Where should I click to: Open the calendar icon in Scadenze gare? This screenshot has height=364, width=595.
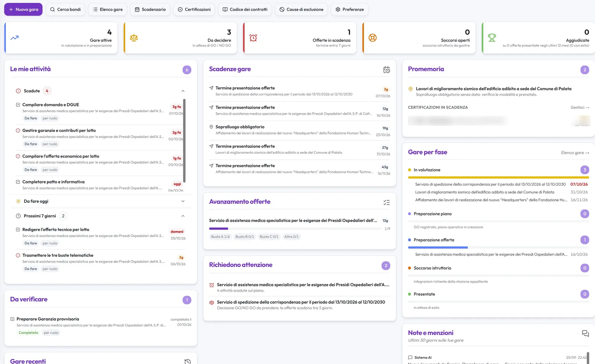386,69
